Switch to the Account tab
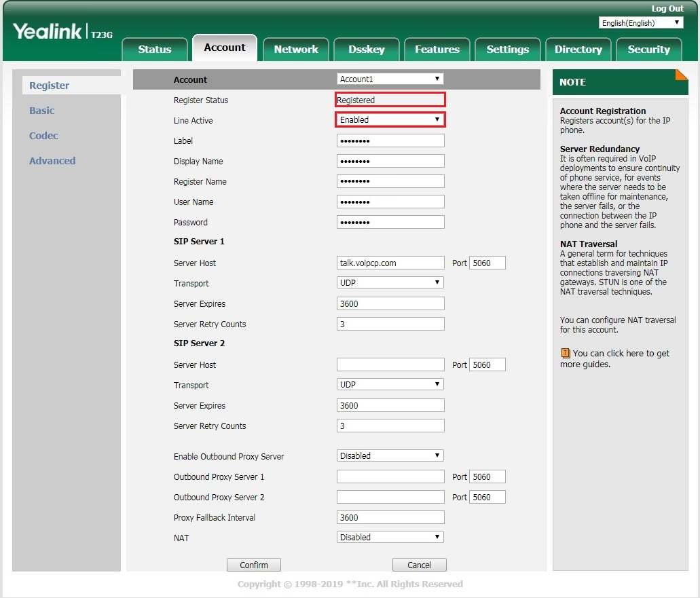This screenshot has width=700, height=598. (x=225, y=48)
